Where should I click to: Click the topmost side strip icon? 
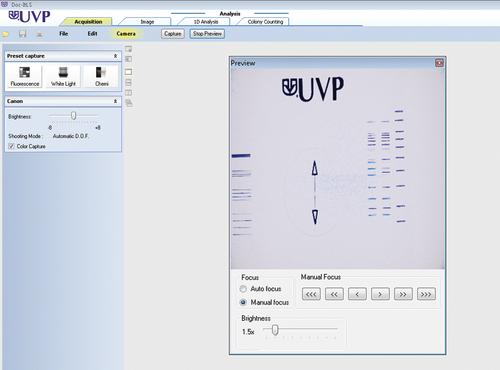128,49
